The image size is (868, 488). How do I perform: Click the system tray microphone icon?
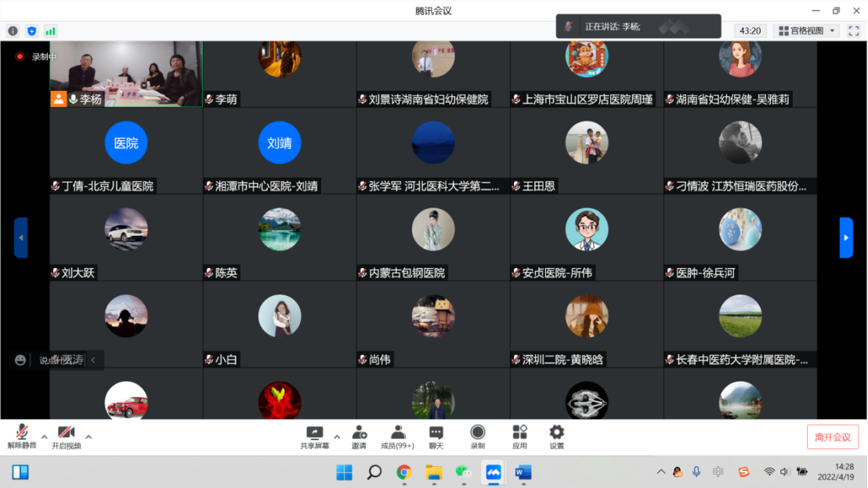pyautogui.click(x=696, y=472)
